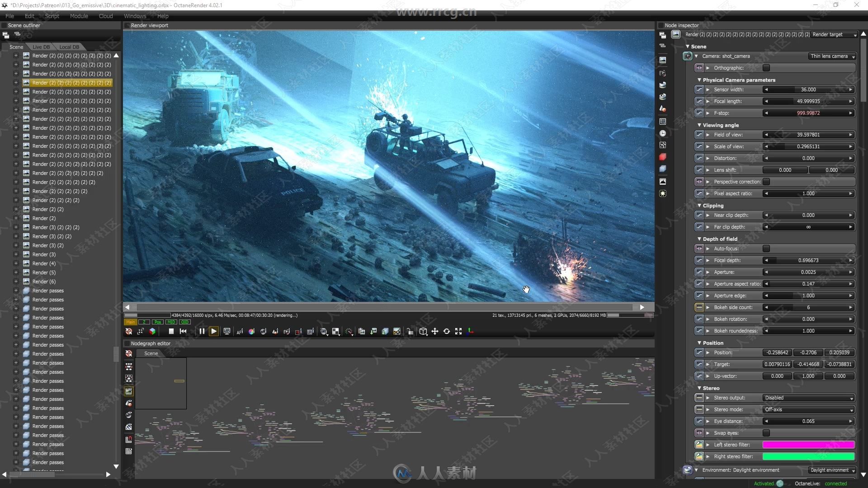Expand the Depth of field section
Viewport: 868px width, 488px height.
tap(700, 238)
